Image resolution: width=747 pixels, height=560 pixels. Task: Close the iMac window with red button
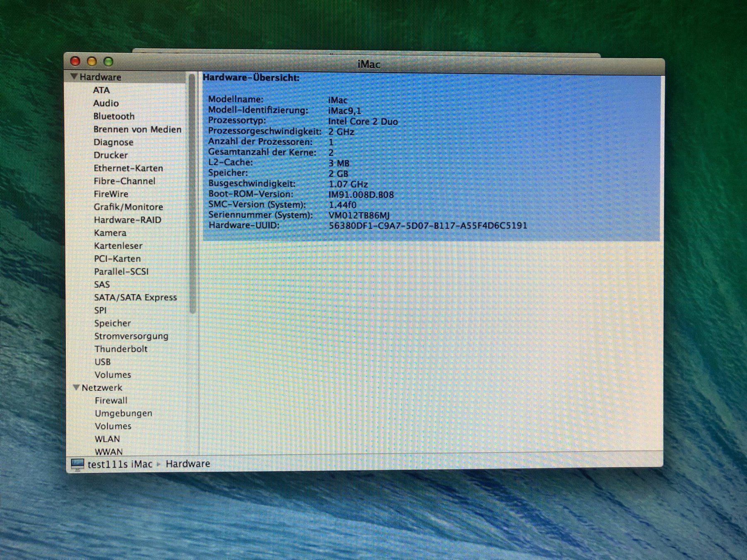[75, 61]
